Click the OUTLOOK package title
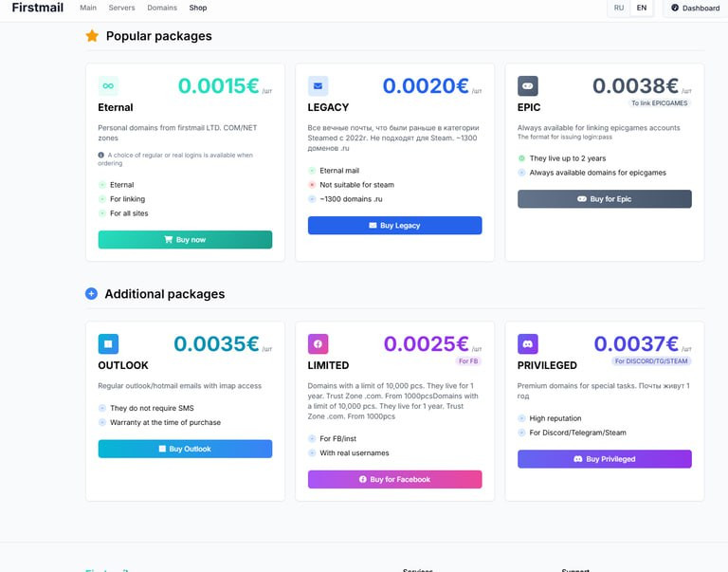 [123, 365]
